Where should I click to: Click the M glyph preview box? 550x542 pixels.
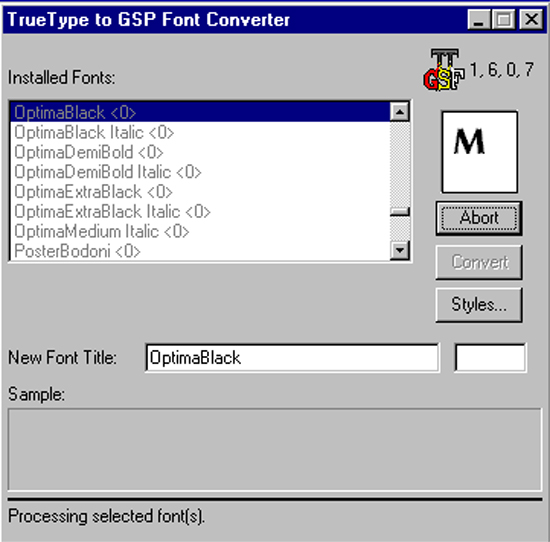(x=479, y=152)
